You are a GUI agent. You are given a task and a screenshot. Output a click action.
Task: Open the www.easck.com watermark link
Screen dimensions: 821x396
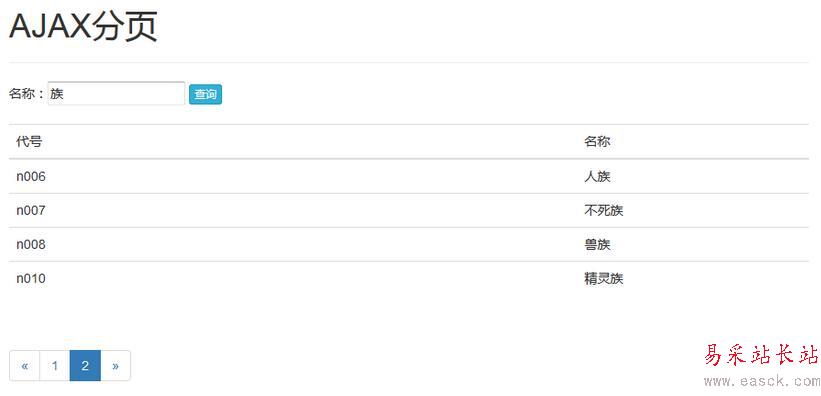click(x=761, y=382)
